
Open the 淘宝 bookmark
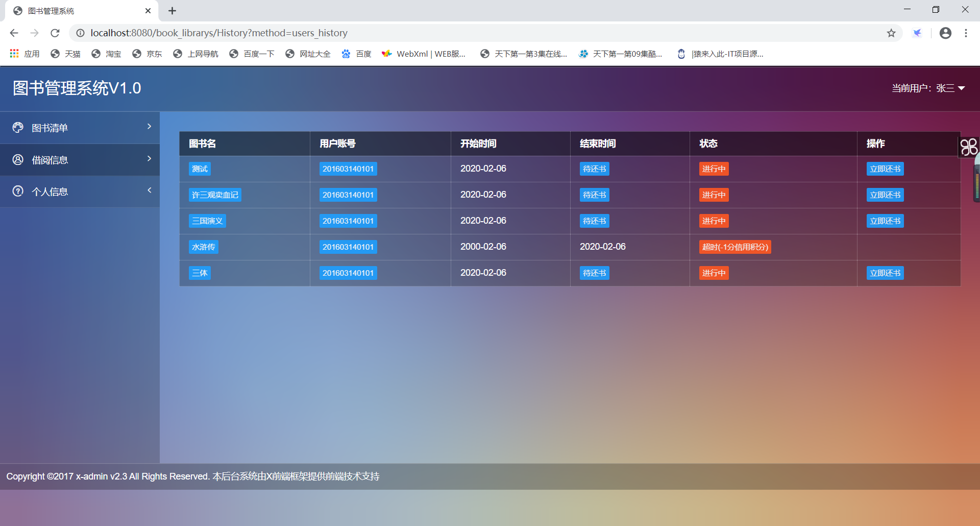(x=106, y=54)
